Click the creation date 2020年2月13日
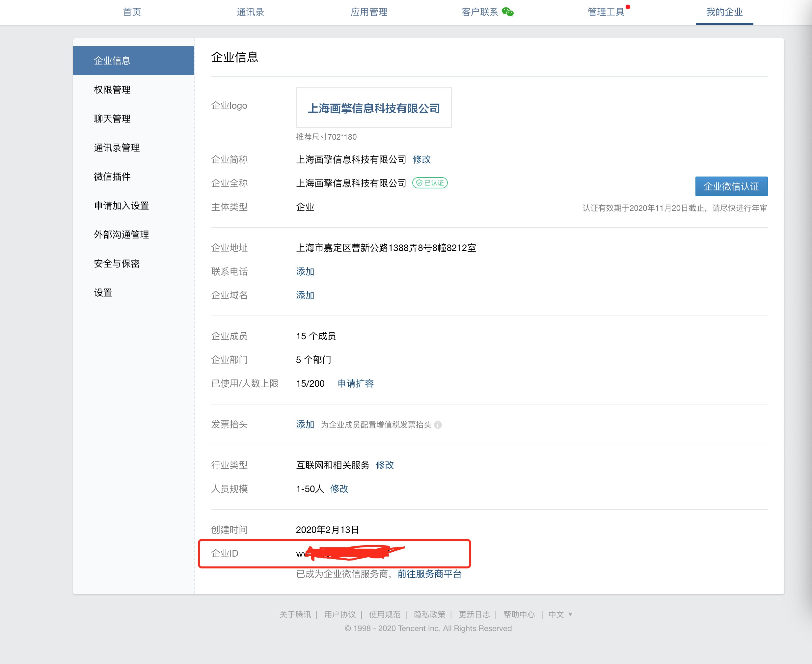This screenshot has height=664, width=812. 327,529
